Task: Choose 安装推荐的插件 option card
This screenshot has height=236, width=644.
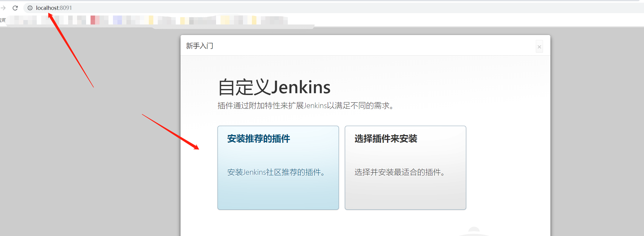Action: click(x=278, y=168)
